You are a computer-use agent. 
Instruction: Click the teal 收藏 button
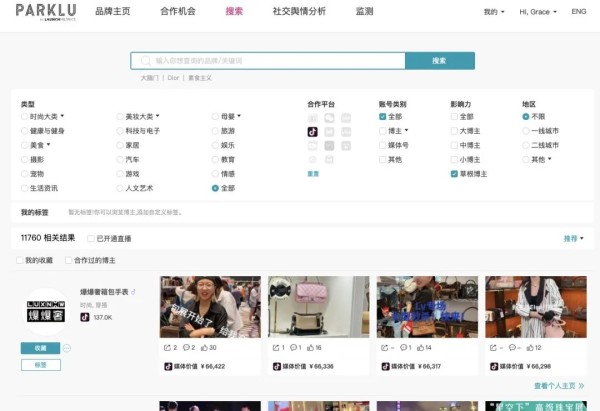pos(41,348)
